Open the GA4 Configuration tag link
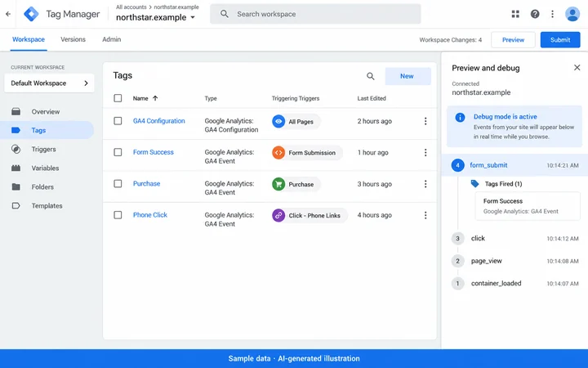Image resolution: width=588 pixels, height=368 pixels. click(x=159, y=121)
